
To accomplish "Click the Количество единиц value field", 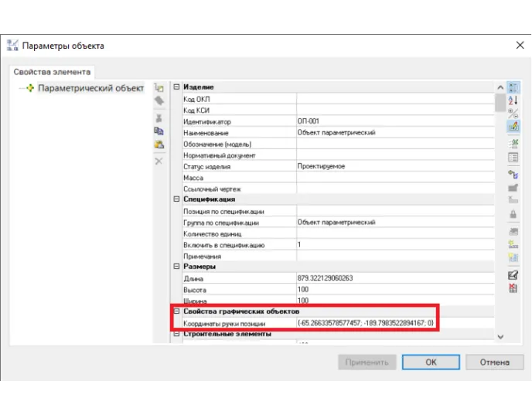I will 395,233.
